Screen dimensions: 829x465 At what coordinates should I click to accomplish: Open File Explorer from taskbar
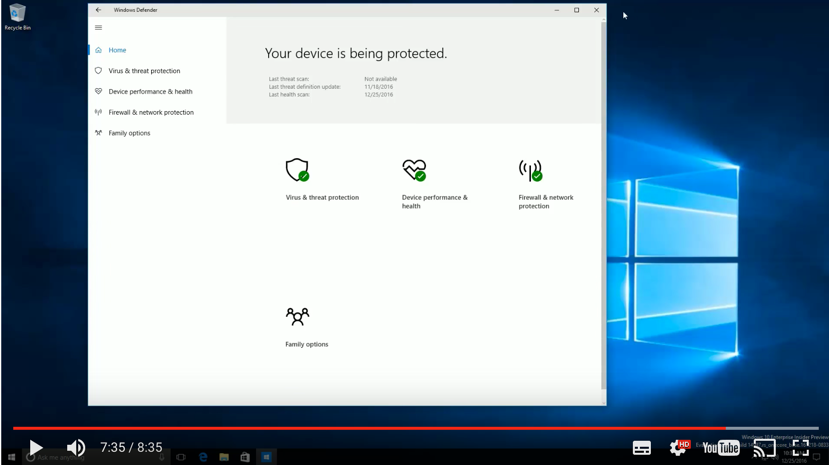(x=224, y=457)
